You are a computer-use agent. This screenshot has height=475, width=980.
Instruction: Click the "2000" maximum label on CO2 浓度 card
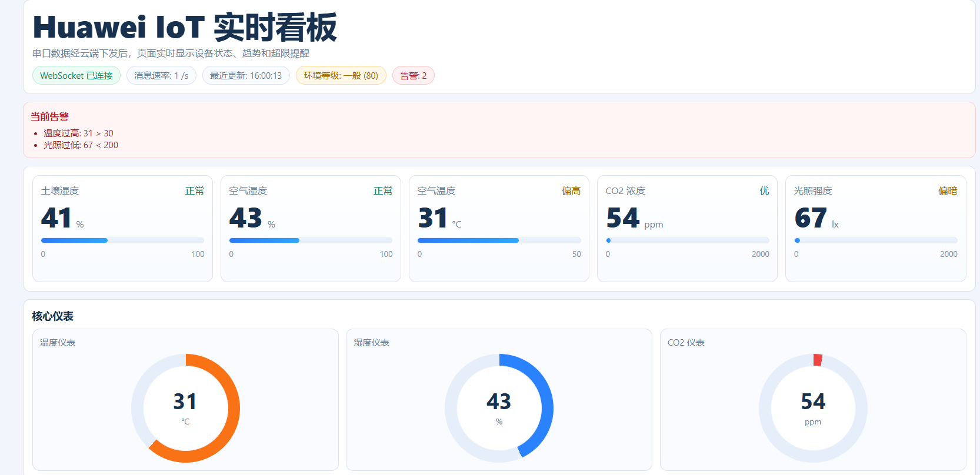pyautogui.click(x=761, y=254)
